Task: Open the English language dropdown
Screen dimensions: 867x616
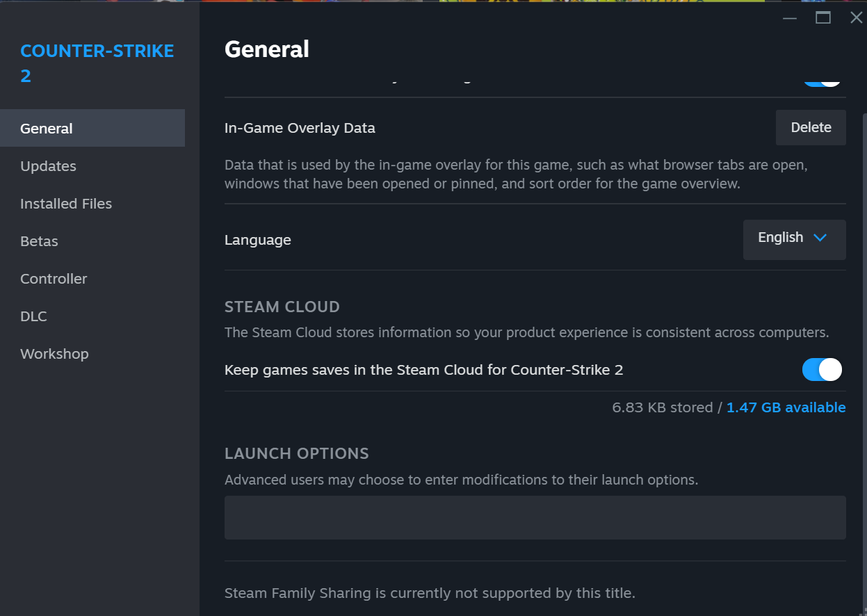Action: click(x=793, y=239)
